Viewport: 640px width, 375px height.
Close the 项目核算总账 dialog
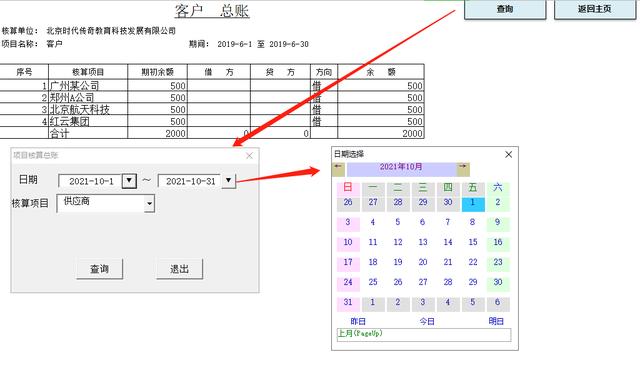point(249,155)
